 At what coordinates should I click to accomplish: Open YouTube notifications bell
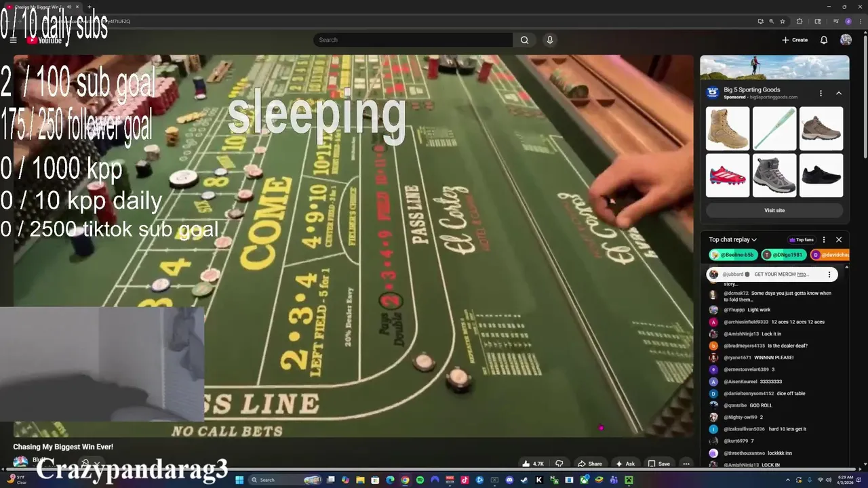pos(824,40)
